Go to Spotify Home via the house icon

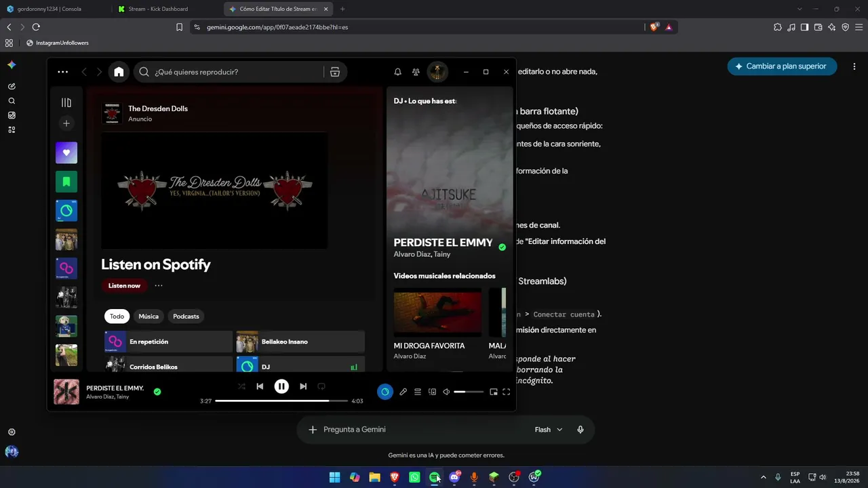[119, 72]
